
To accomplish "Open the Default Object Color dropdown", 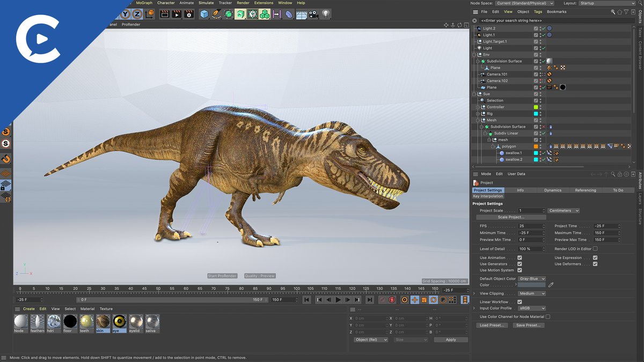I will pos(532,279).
